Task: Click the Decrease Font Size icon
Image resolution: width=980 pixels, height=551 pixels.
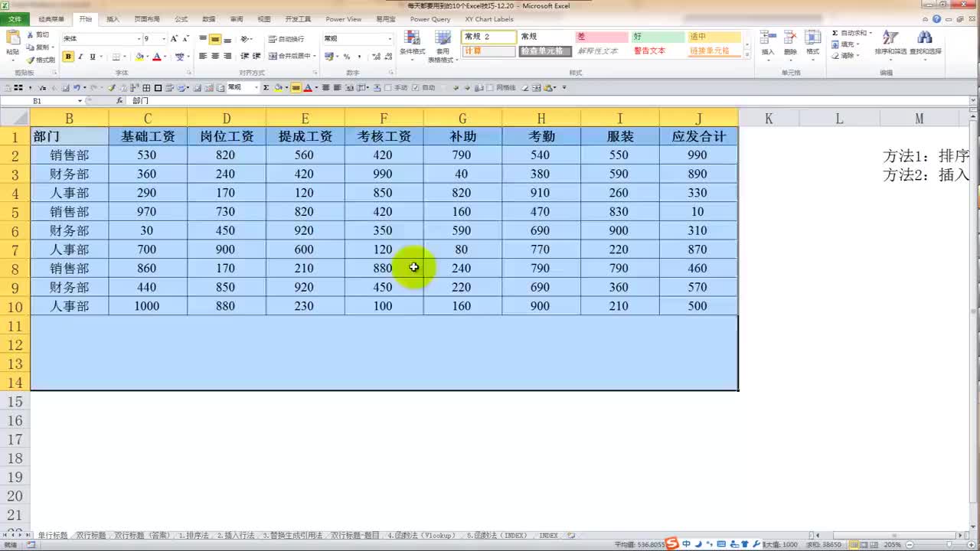Action: coord(185,38)
